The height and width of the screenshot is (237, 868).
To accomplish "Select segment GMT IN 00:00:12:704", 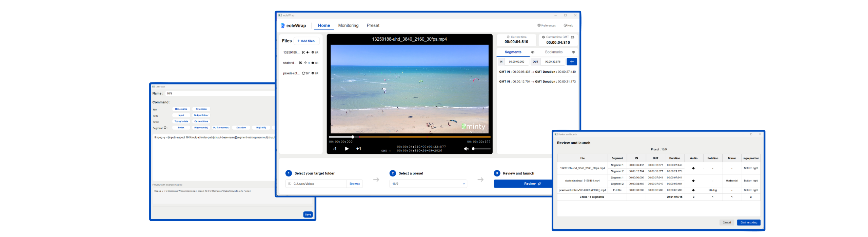I will [537, 82].
